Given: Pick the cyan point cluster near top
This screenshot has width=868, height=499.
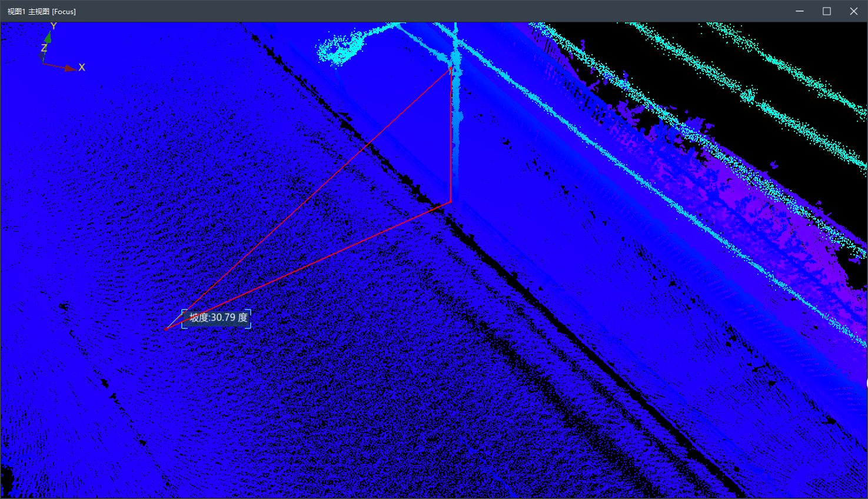Looking at the screenshot, I should pyautogui.click(x=341, y=47).
